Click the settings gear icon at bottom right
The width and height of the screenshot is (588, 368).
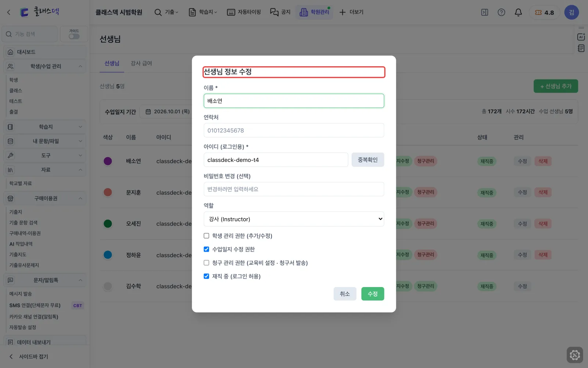pyautogui.click(x=575, y=355)
